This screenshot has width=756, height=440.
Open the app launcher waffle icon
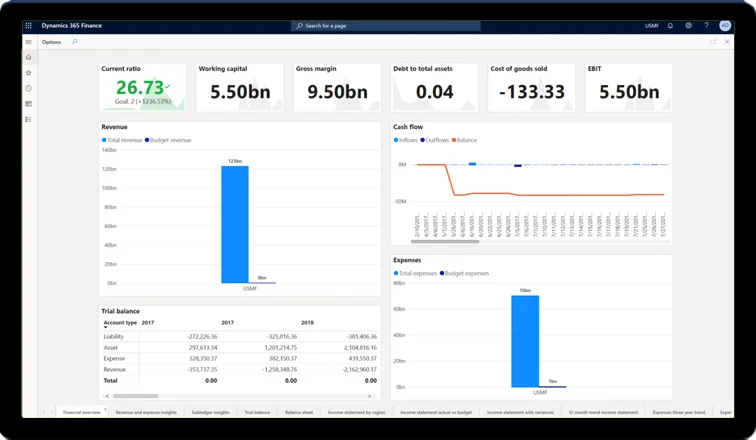click(x=29, y=25)
